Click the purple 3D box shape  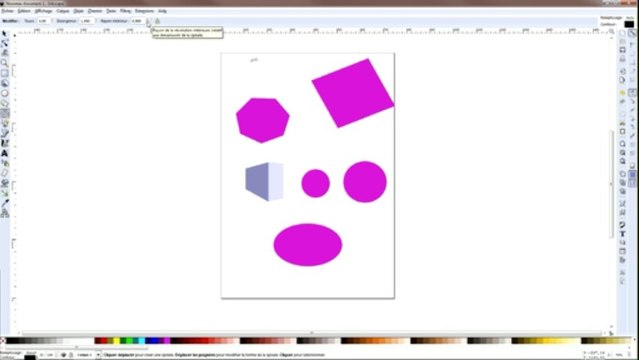click(264, 181)
